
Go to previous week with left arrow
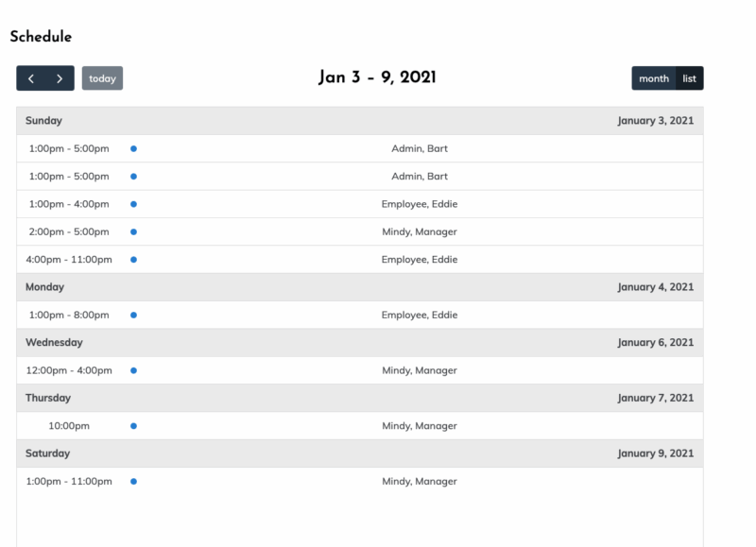pyautogui.click(x=31, y=78)
